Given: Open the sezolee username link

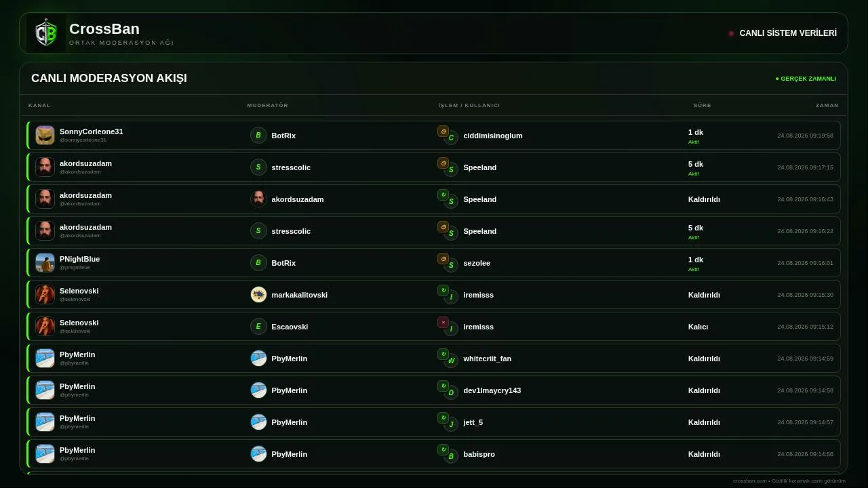Looking at the screenshot, I should point(477,263).
